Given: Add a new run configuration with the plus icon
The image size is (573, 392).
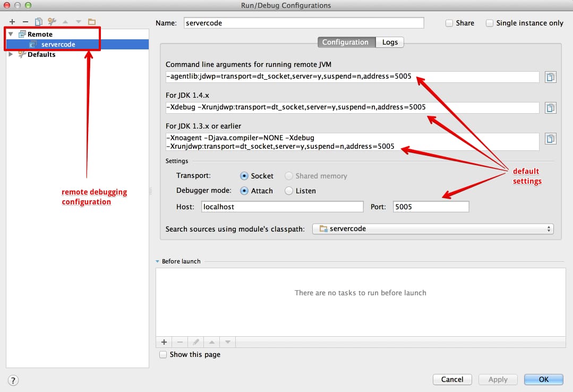Looking at the screenshot, I should click(12, 22).
